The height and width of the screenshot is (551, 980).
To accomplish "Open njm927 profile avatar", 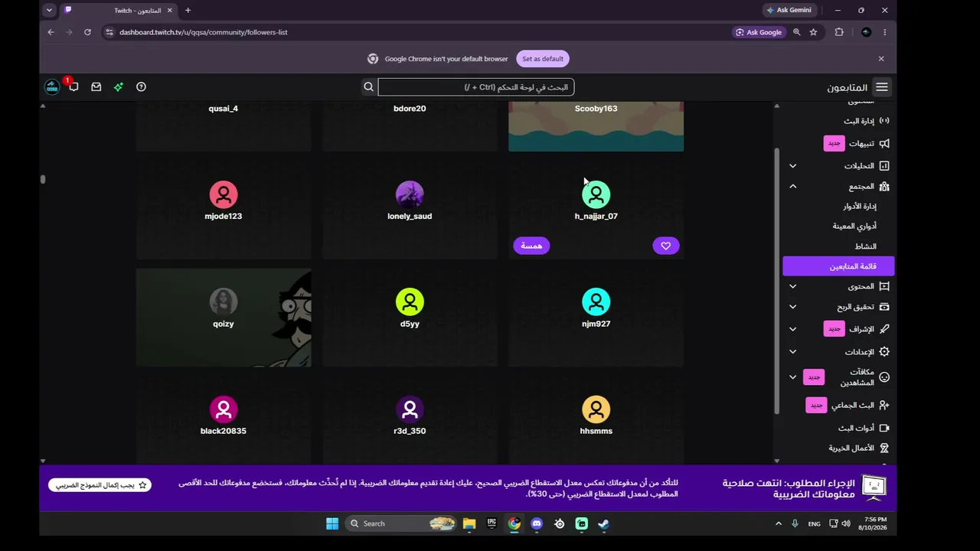I will pos(596,302).
